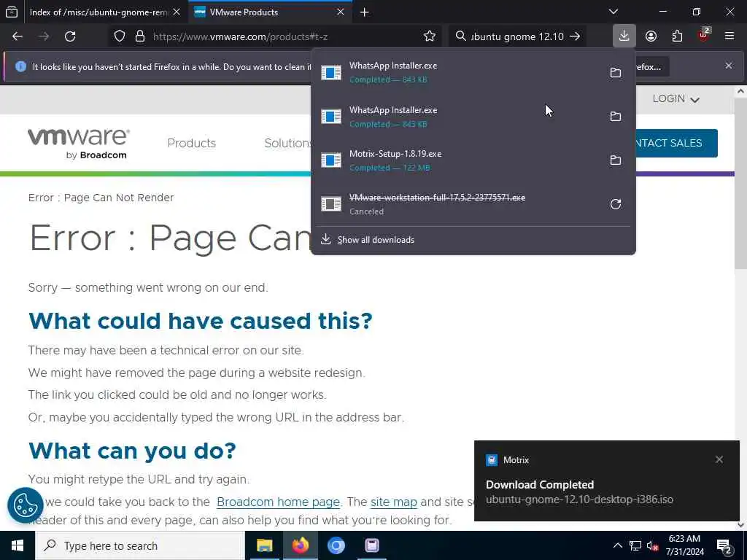Bookmark this page with the star
The image size is (747, 560).
pos(429,36)
